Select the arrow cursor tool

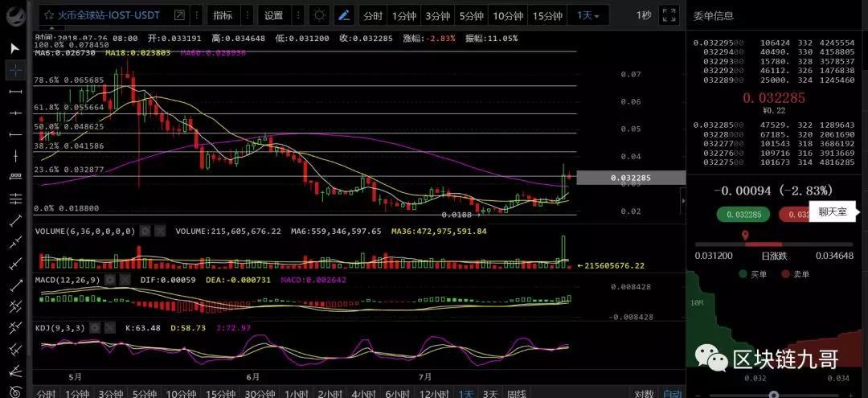click(x=15, y=48)
